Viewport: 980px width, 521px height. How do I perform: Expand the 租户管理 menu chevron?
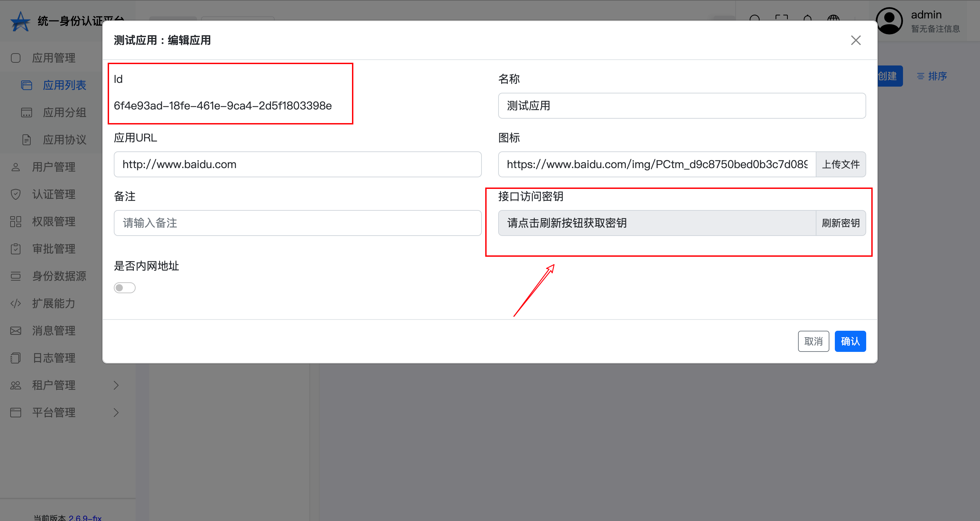tap(116, 385)
